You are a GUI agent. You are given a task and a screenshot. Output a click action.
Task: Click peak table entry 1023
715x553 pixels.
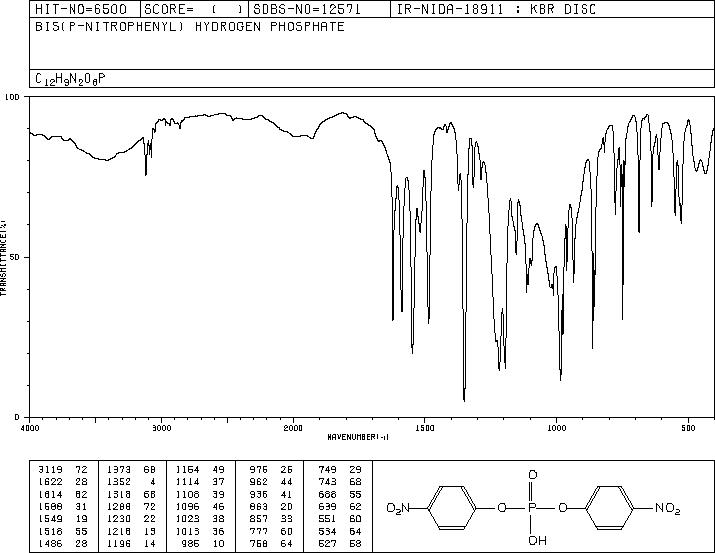[187, 519]
